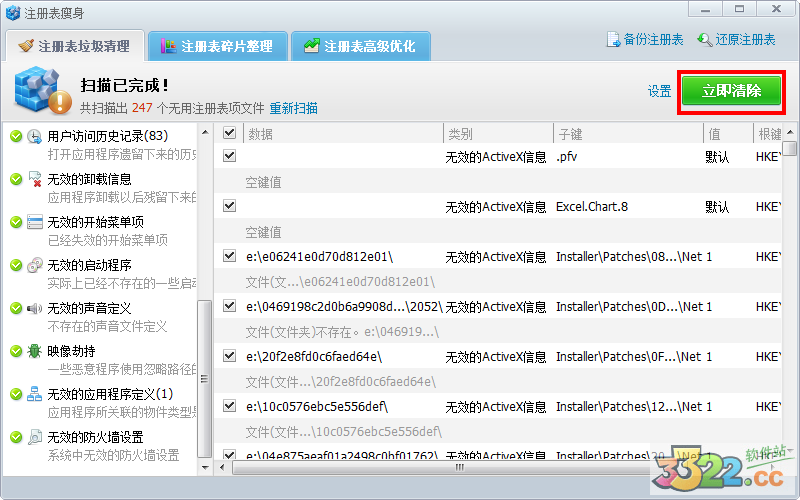Uncheck the e:\20f2e8fd0c6faed64e\ row checkbox
The image size is (800, 500).
click(x=230, y=356)
